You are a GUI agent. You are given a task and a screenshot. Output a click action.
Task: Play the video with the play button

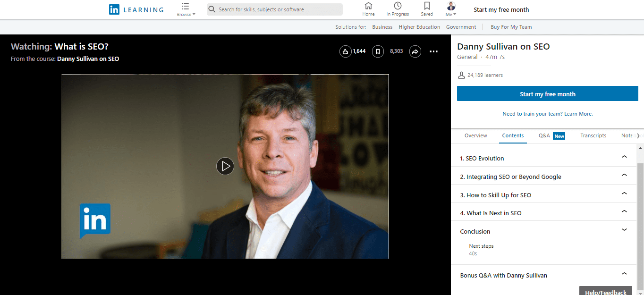(x=225, y=166)
